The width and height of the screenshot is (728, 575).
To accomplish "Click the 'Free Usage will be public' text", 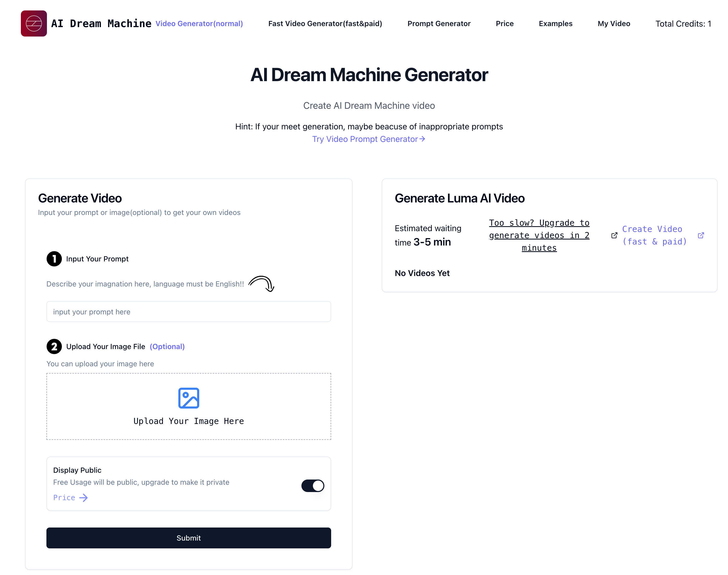I will [x=141, y=482].
